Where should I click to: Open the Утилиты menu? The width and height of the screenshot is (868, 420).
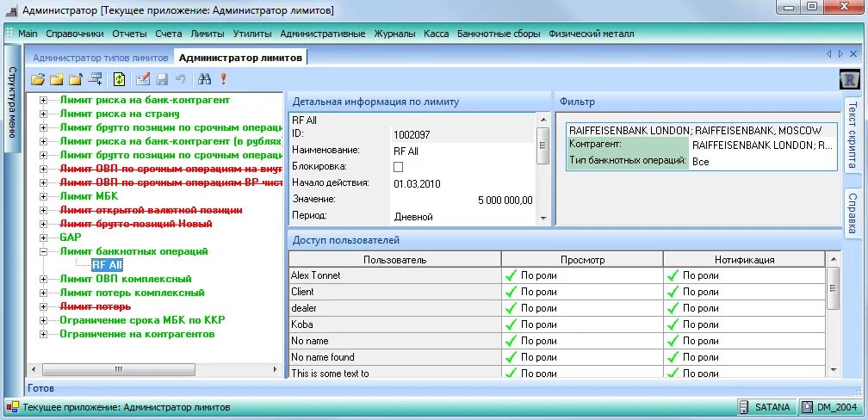point(252,34)
